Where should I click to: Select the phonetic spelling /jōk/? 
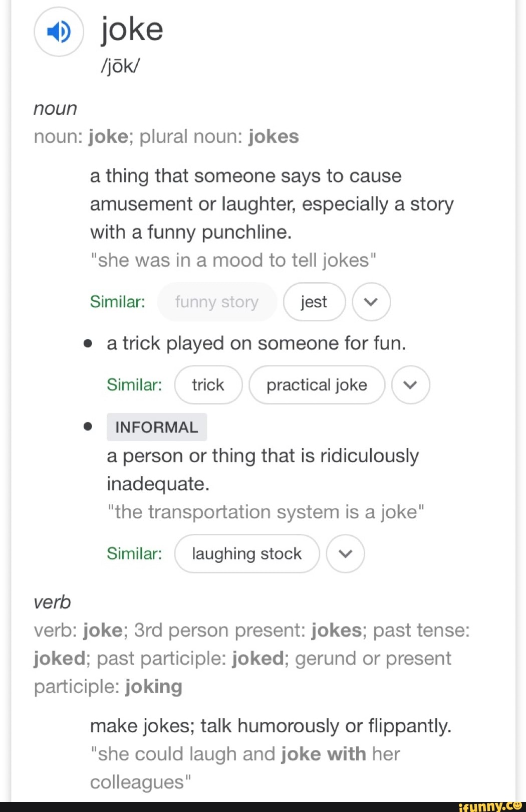120,65
